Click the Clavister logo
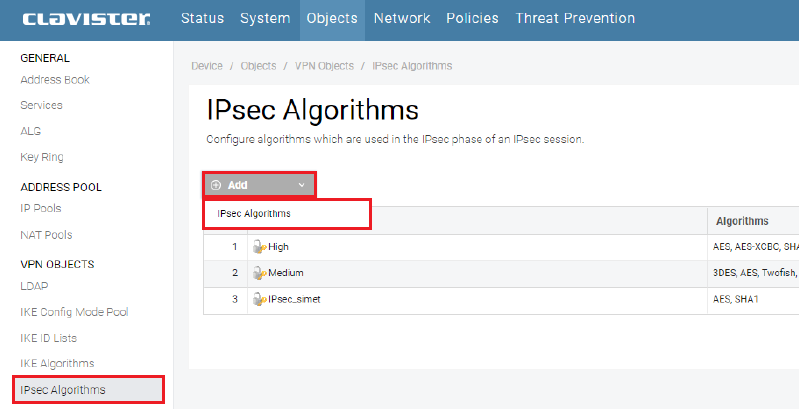799x409 pixels. (x=86, y=18)
